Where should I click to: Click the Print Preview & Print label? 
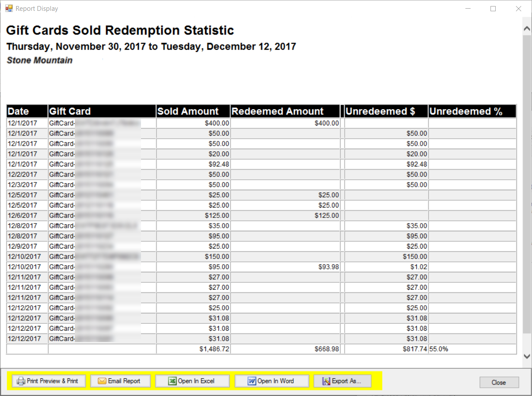52,381
